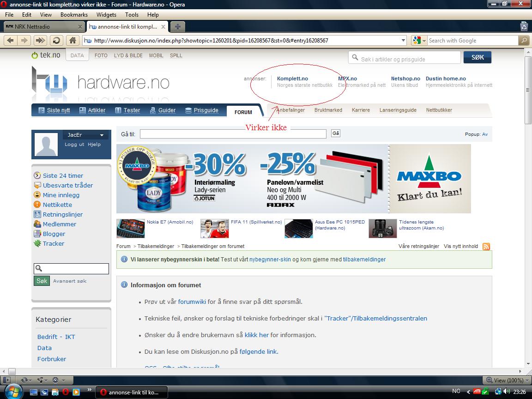
Task: Open the Netshop.no advertiser link
Action: (x=405, y=79)
